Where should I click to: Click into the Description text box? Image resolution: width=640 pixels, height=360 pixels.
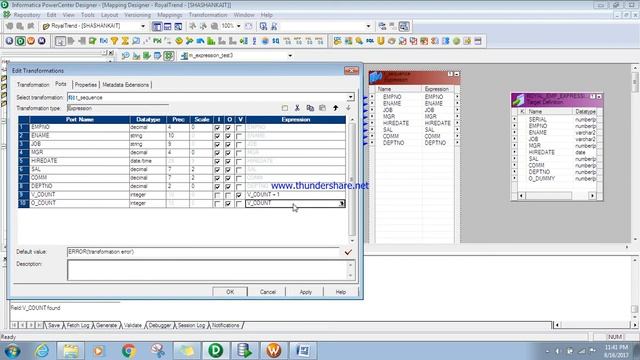pyautogui.click(x=207, y=270)
